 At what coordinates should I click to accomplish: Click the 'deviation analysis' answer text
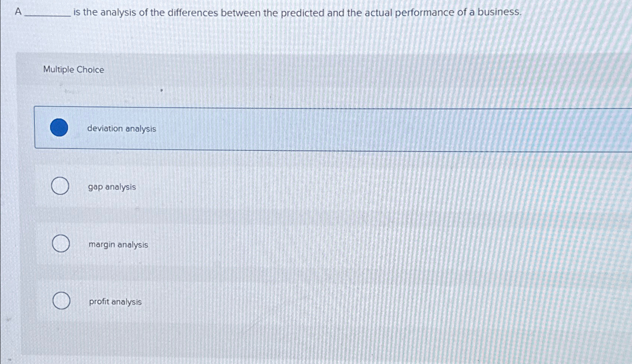[x=122, y=129]
